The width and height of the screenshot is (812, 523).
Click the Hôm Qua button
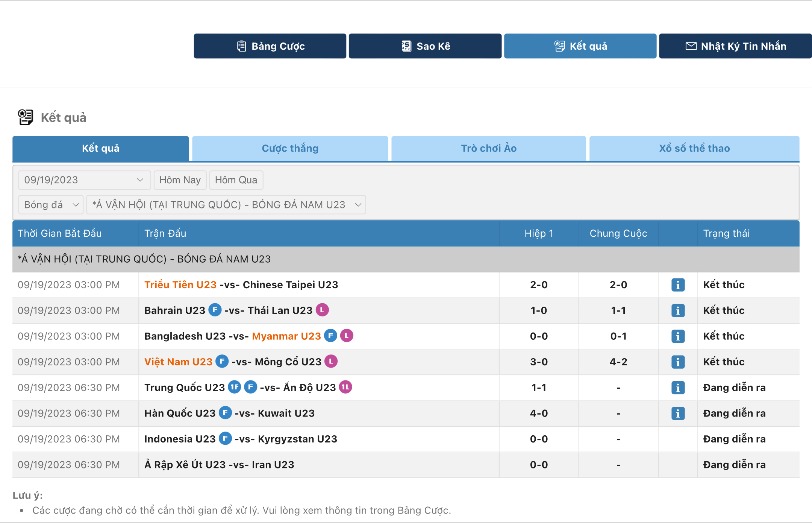[236, 181]
